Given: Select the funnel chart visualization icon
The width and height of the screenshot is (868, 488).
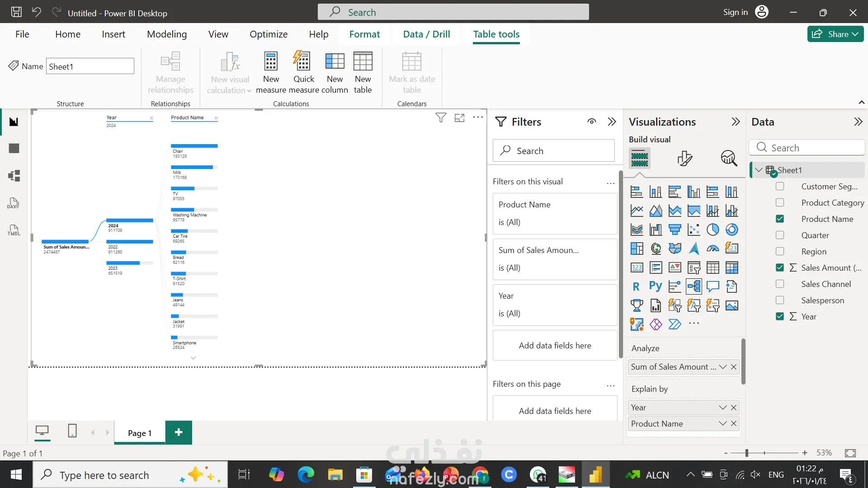Looking at the screenshot, I should tap(675, 230).
